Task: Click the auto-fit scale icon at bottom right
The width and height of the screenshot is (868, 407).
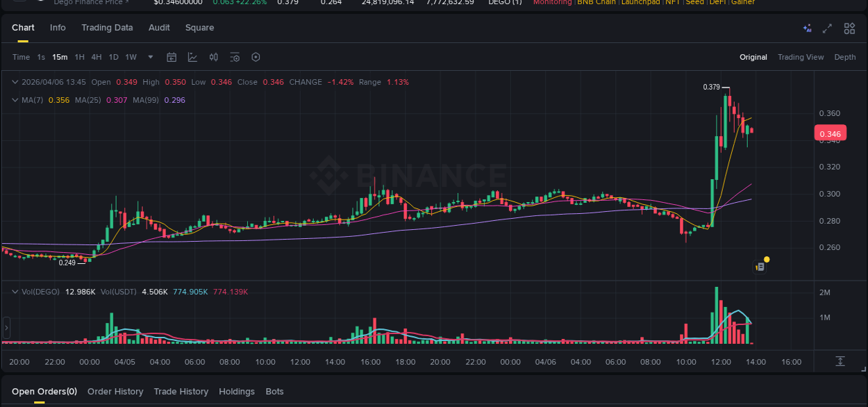Action: 840,361
